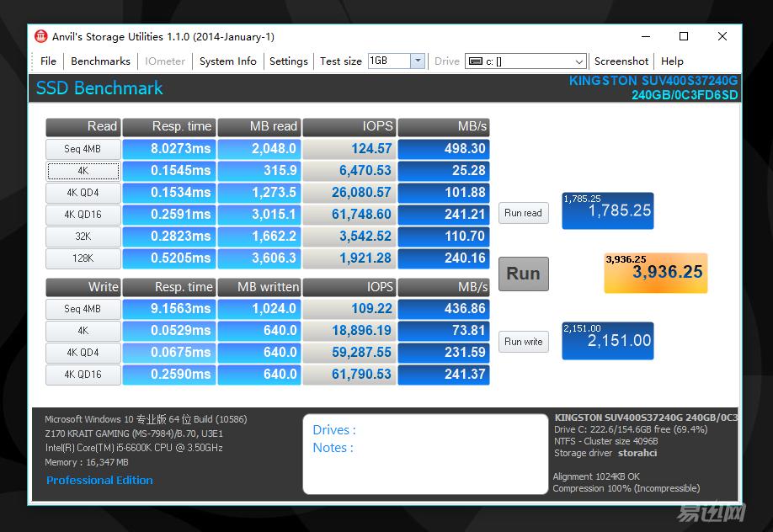Run the write 4K QD4 test
Image resolution: width=773 pixels, height=532 pixels.
(83, 353)
